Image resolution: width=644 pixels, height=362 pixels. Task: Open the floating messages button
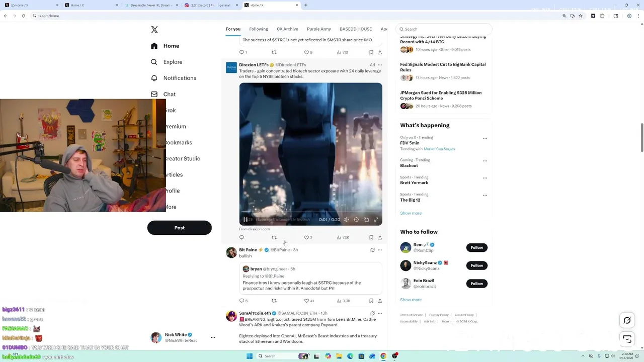(x=627, y=339)
